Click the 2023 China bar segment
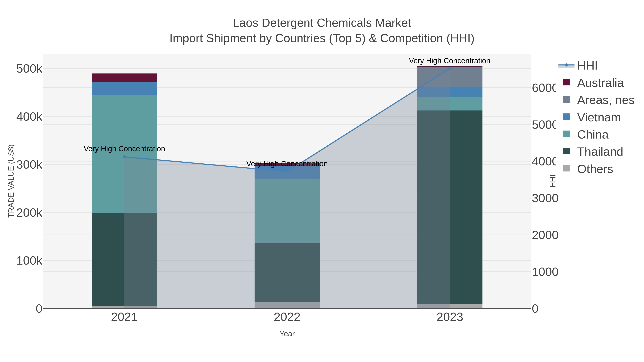 click(450, 104)
